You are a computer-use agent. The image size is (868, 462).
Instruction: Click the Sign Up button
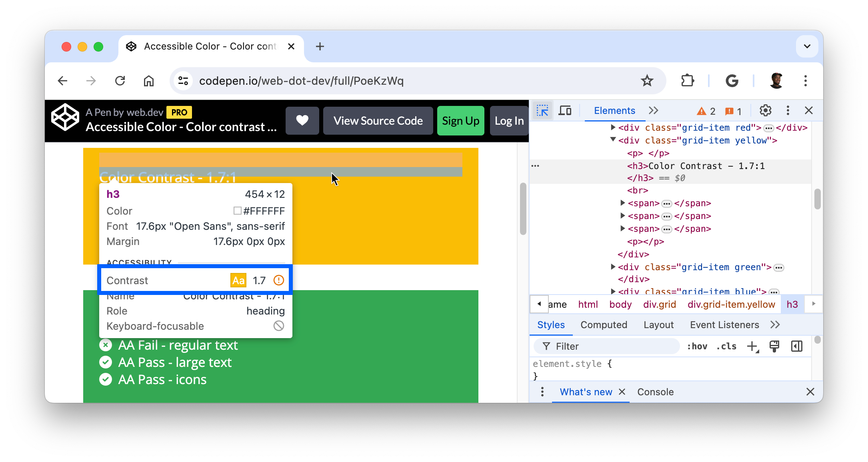(x=461, y=121)
